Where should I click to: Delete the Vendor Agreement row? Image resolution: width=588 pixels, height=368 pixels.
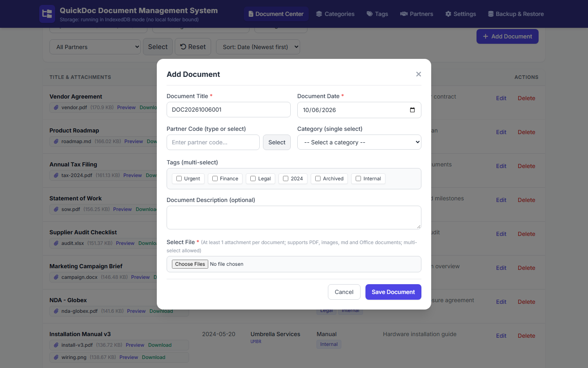526,98
